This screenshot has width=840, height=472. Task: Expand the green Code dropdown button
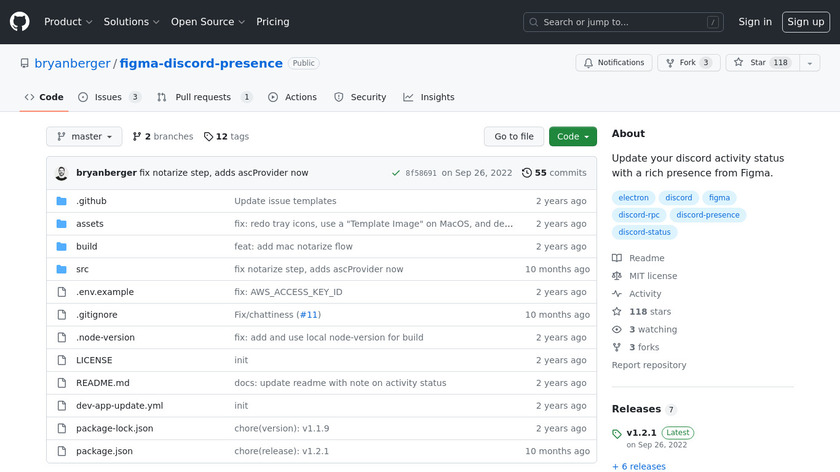pos(572,137)
